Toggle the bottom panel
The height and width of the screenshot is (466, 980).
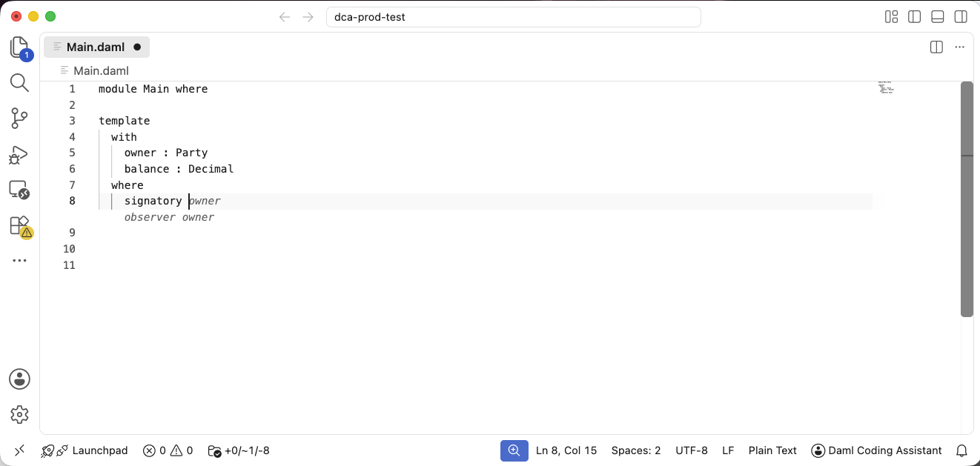(938, 17)
